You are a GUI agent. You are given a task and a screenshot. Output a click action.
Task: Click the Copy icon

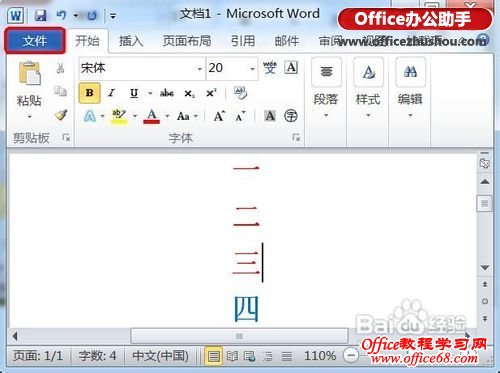(x=60, y=91)
